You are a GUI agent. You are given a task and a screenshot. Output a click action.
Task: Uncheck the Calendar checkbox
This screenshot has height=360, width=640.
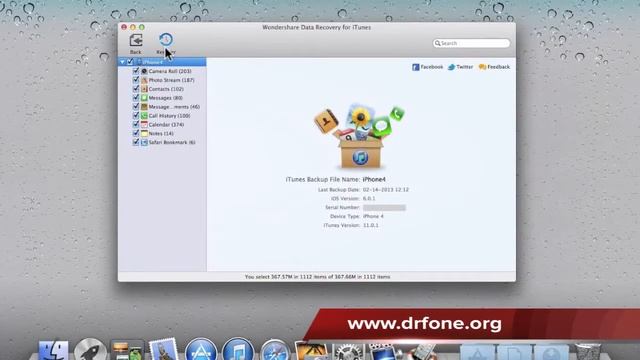point(136,124)
